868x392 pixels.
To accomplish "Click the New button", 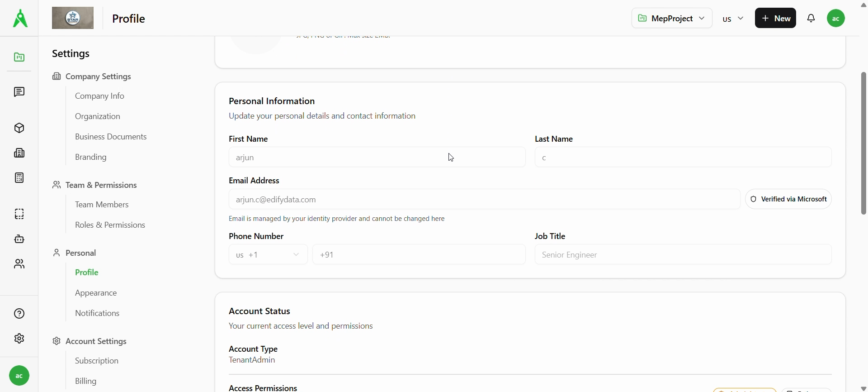I will 775,19.
